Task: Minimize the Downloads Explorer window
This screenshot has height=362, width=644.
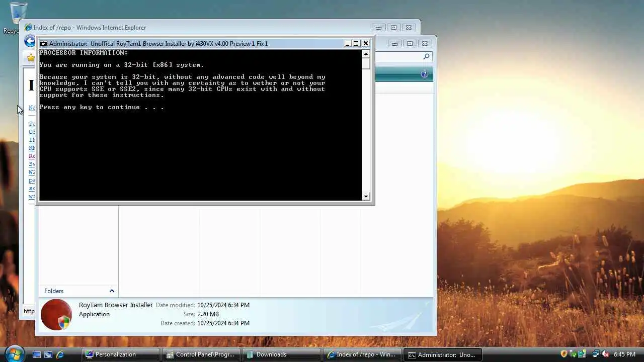Action: tap(394, 44)
